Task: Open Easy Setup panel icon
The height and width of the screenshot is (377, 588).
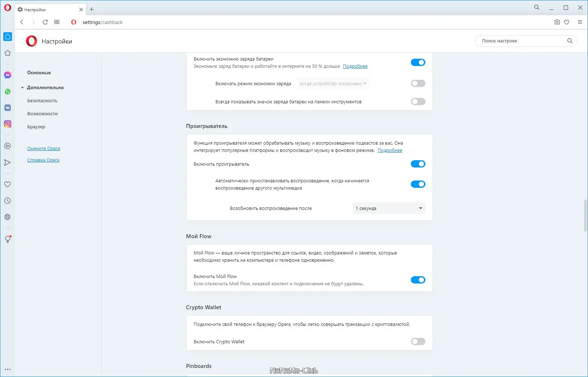Action: coord(580,22)
